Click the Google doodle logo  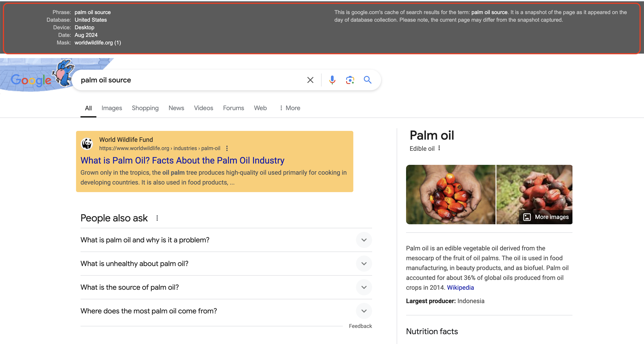[x=31, y=80]
